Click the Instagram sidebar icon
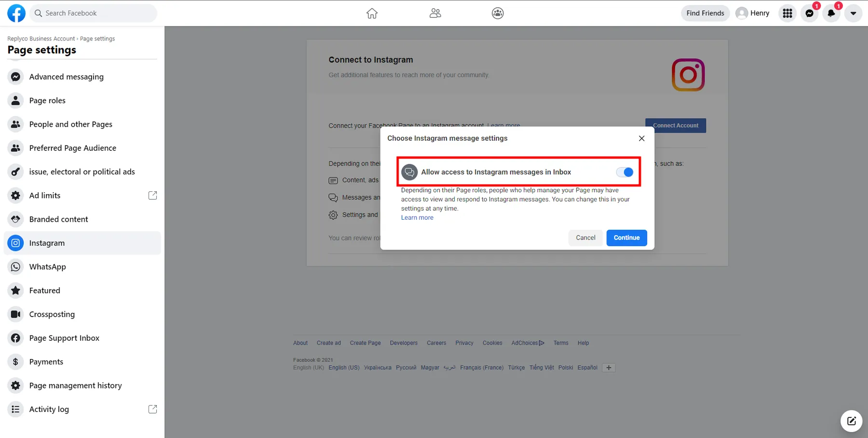The height and width of the screenshot is (438, 868). (x=15, y=243)
